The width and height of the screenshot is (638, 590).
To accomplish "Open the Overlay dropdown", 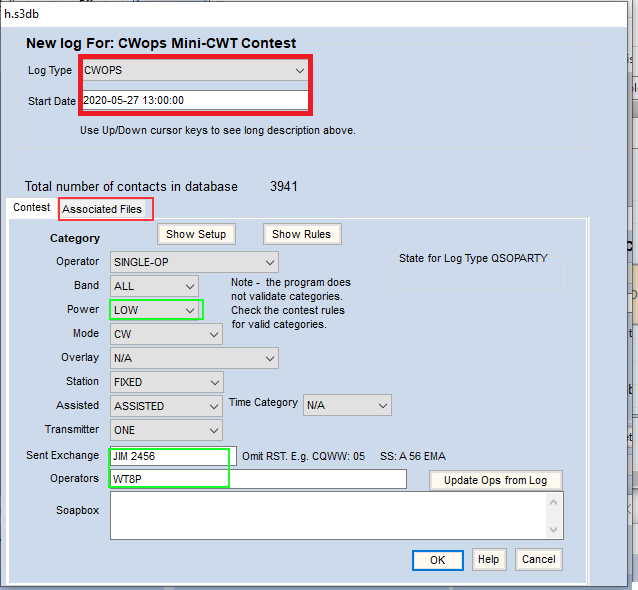I will coord(194,358).
